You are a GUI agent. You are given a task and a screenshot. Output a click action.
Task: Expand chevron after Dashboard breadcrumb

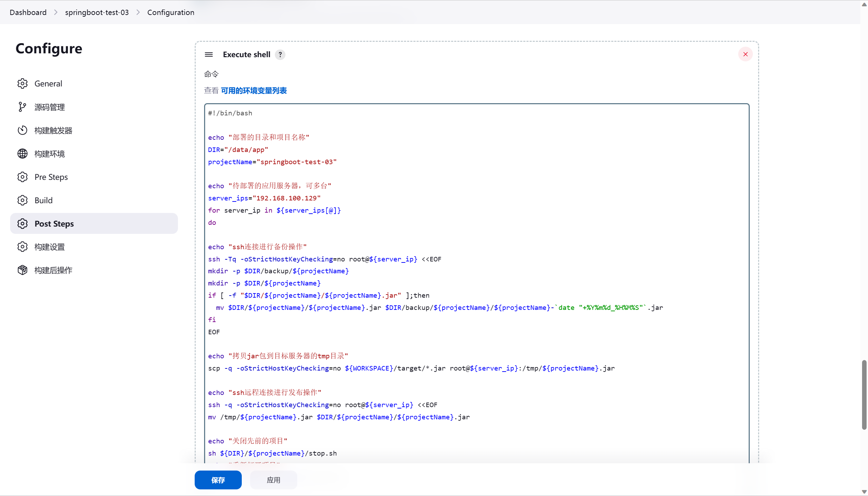56,12
